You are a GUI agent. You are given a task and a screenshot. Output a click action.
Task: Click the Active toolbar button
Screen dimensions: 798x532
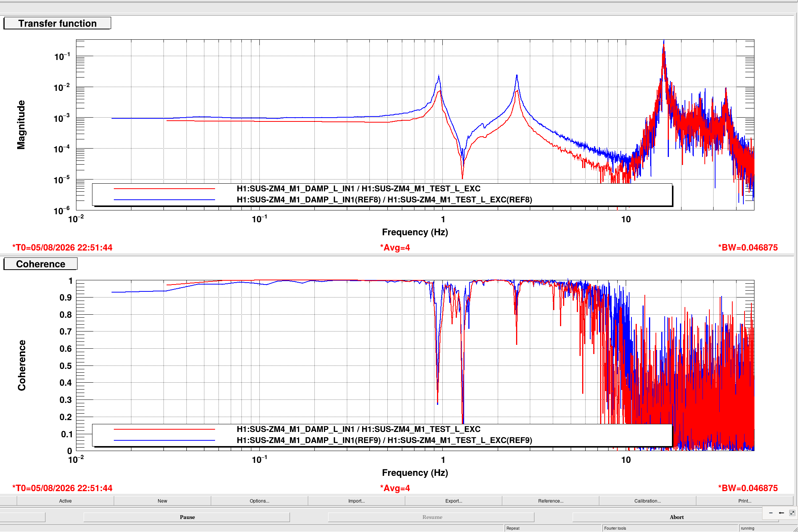[65, 501]
